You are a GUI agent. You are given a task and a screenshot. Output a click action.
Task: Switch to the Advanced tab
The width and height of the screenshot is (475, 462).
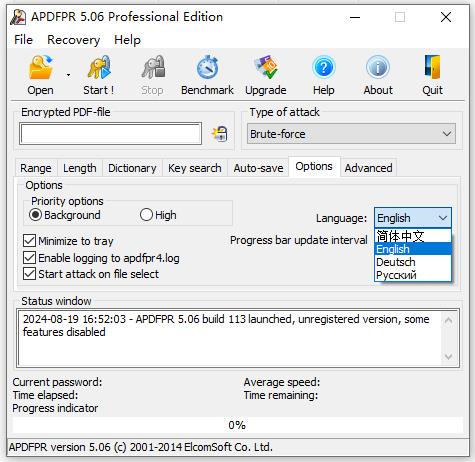point(368,168)
